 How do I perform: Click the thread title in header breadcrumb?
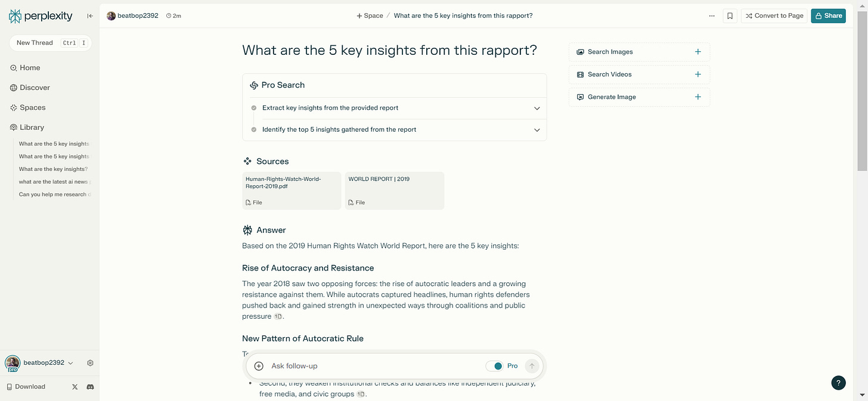[x=463, y=15]
